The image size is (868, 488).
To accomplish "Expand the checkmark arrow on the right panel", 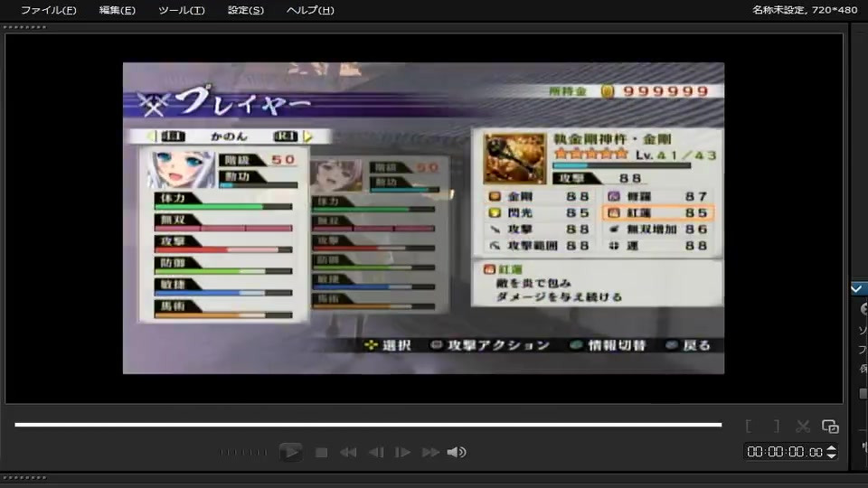I will click(857, 289).
